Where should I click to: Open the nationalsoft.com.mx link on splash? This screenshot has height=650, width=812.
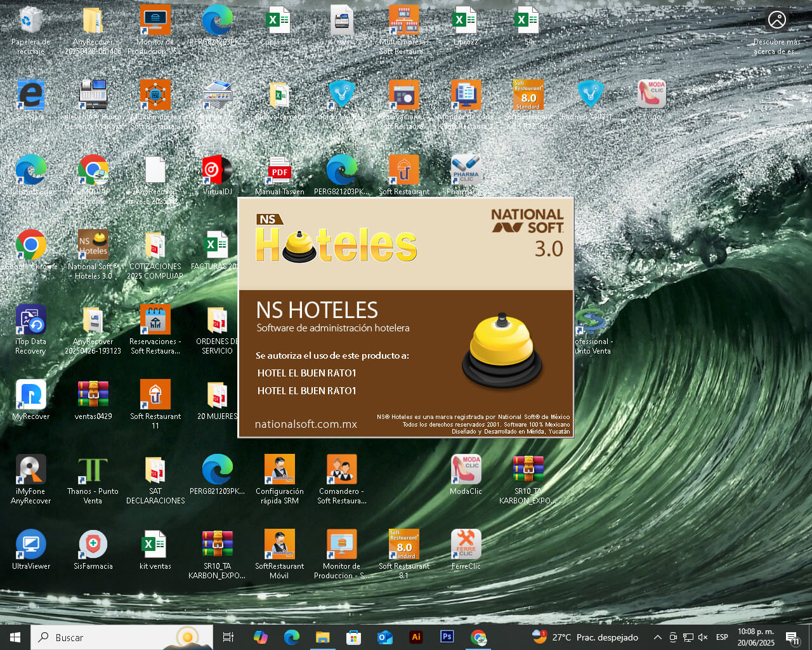(306, 424)
